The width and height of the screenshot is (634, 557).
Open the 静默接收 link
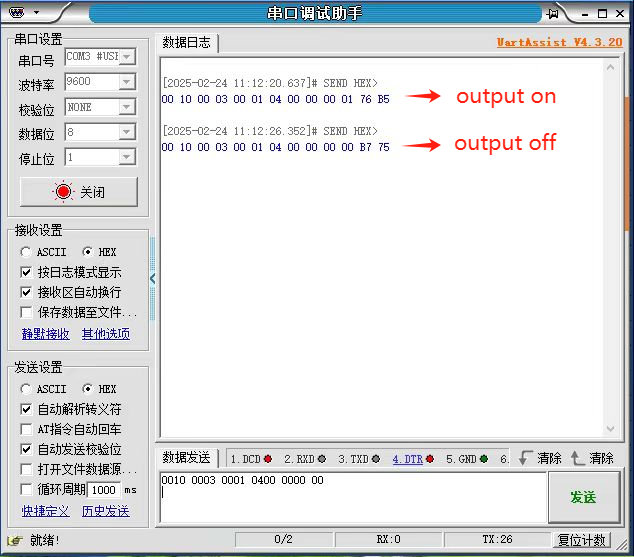pos(46,334)
